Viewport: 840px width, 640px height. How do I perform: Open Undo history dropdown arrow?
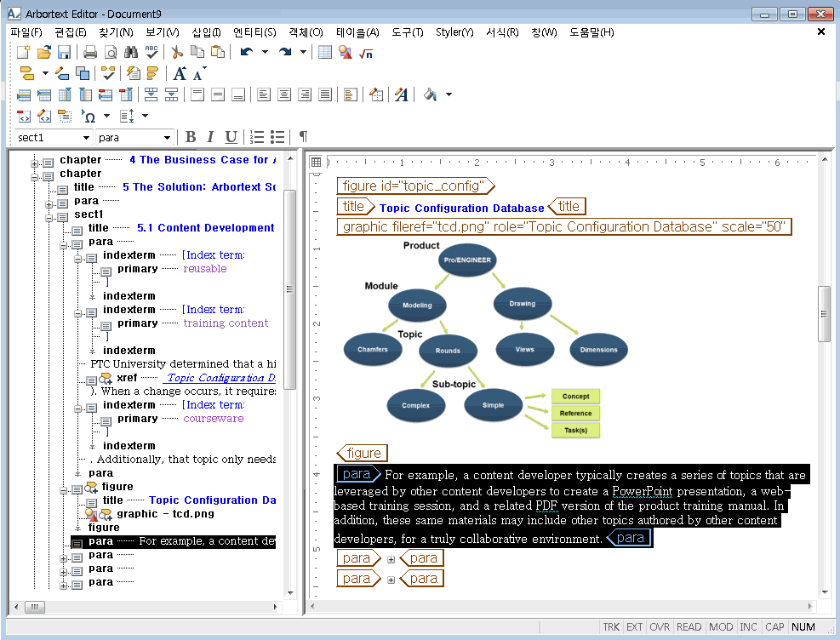pos(265,52)
